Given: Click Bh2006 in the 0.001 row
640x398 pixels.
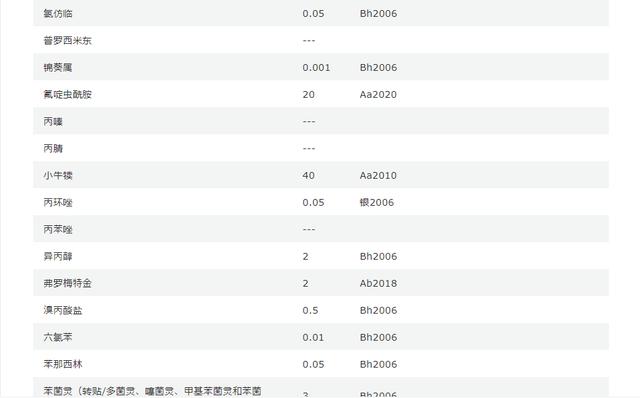Looking at the screenshot, I should tap(378, 67).
